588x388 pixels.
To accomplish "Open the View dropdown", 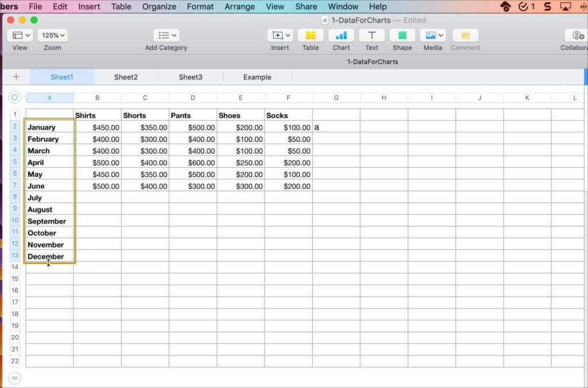I will point(20,36).
